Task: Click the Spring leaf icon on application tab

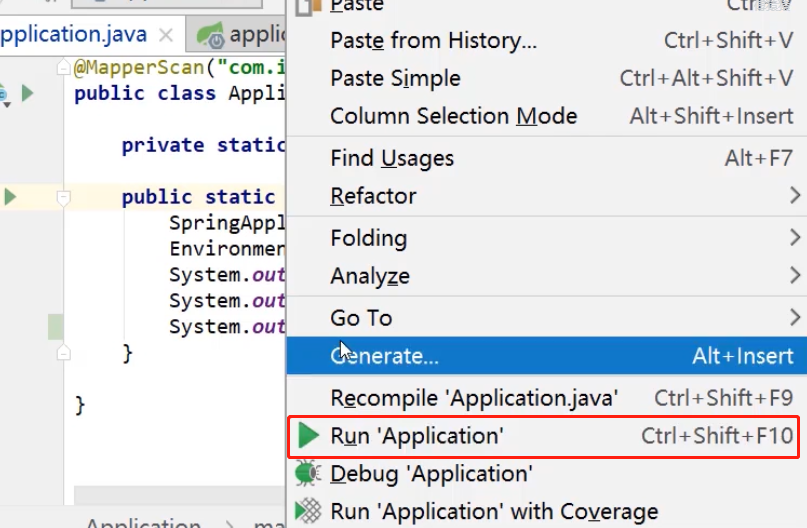Action: [210, 36]
